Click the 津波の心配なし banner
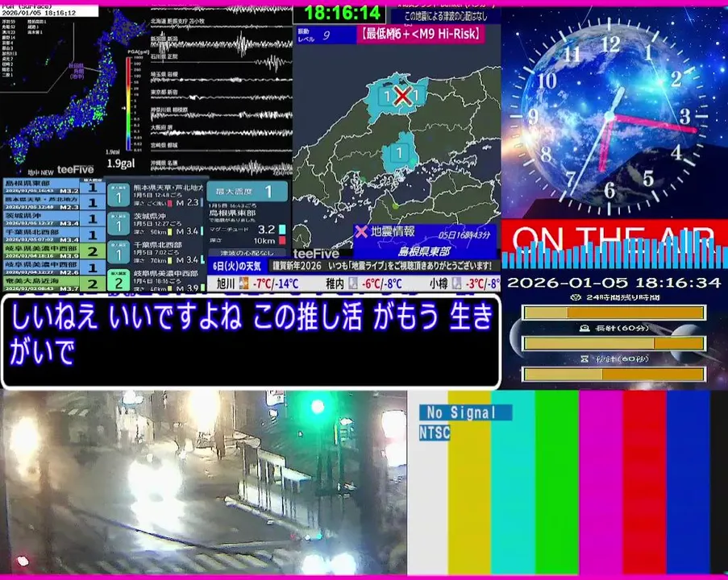 [x=247, y=253]
